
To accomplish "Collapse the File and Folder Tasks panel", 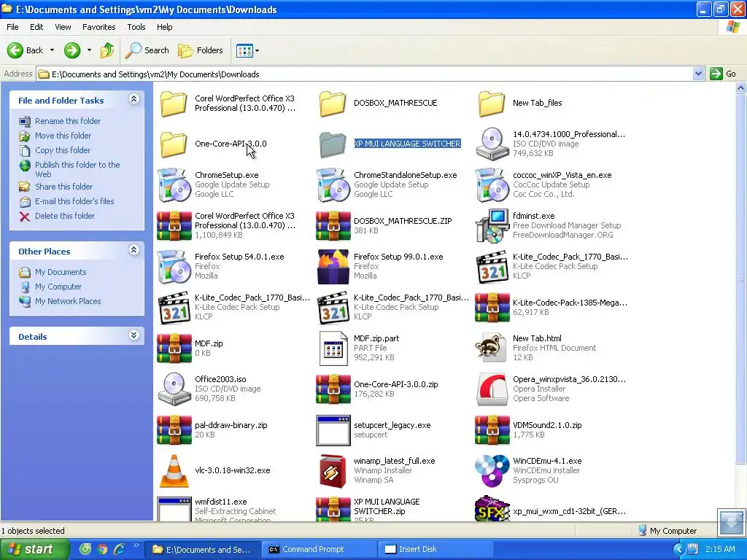I will 134,99.
